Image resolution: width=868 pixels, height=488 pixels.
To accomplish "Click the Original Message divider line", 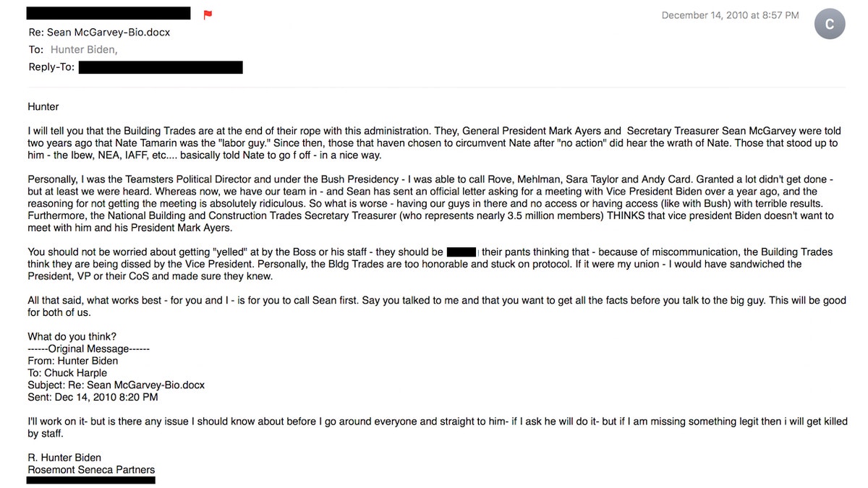I will tap(88, 348).
